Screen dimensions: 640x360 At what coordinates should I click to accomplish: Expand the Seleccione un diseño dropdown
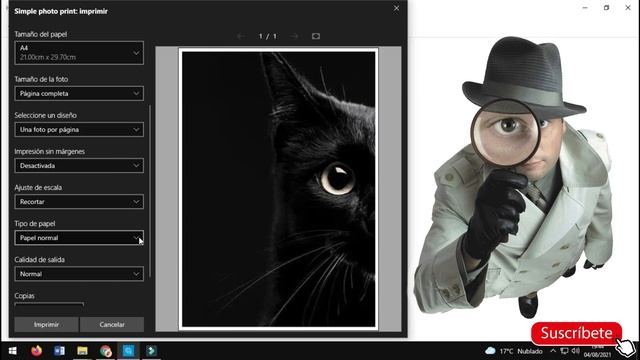click(79, 129)
